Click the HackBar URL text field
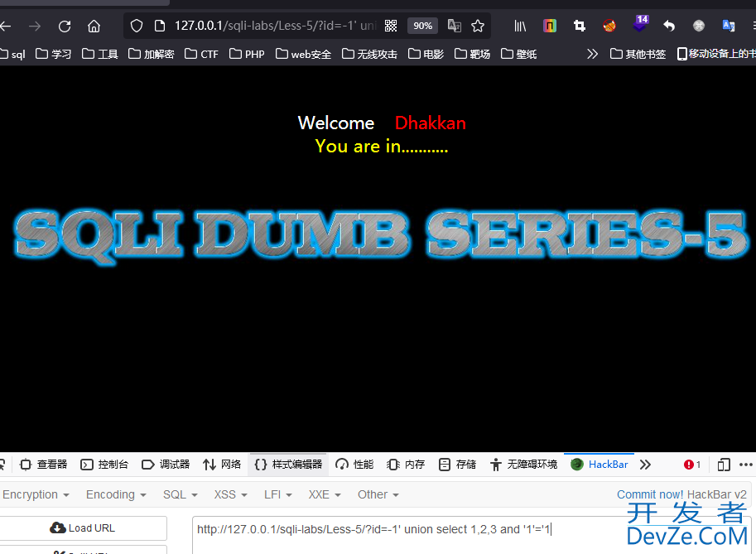The width and height of the screenshot is (756, 554). [x=471, y=535]
